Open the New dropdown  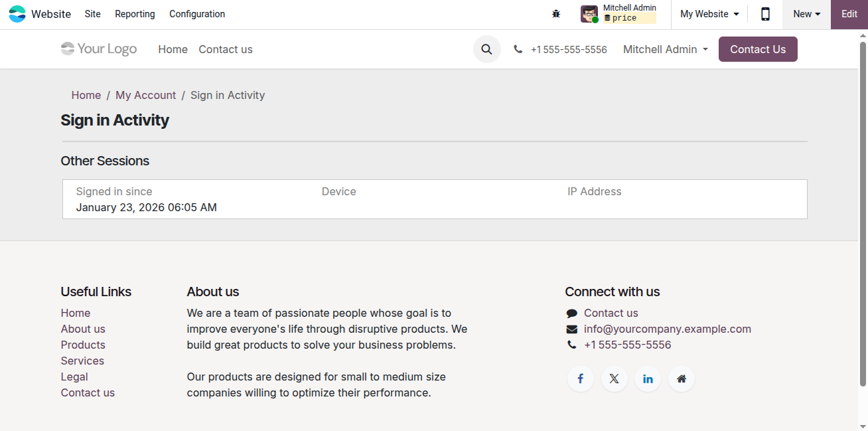806,14
